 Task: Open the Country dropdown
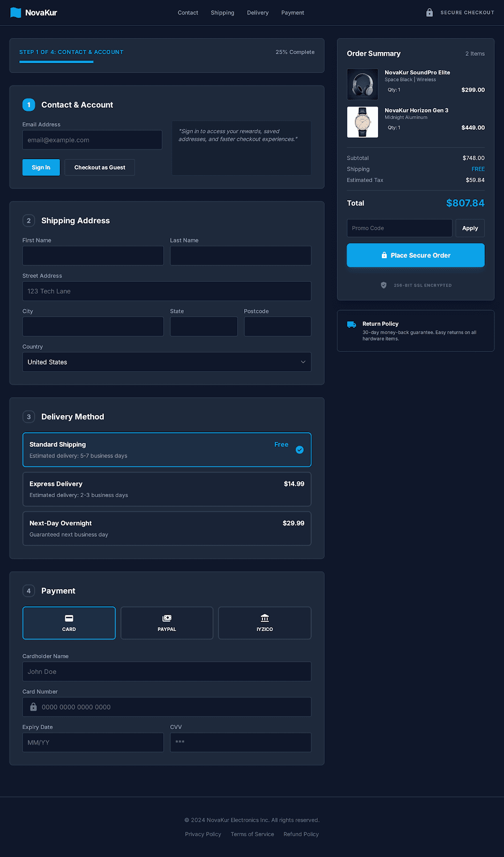[167, 362]
